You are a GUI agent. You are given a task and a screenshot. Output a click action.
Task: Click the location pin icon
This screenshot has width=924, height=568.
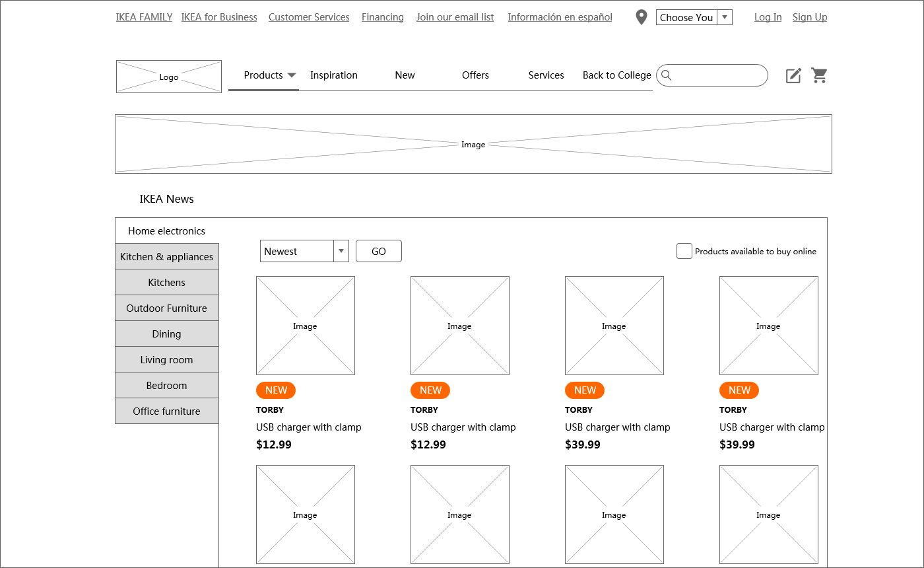coord(641,17)
